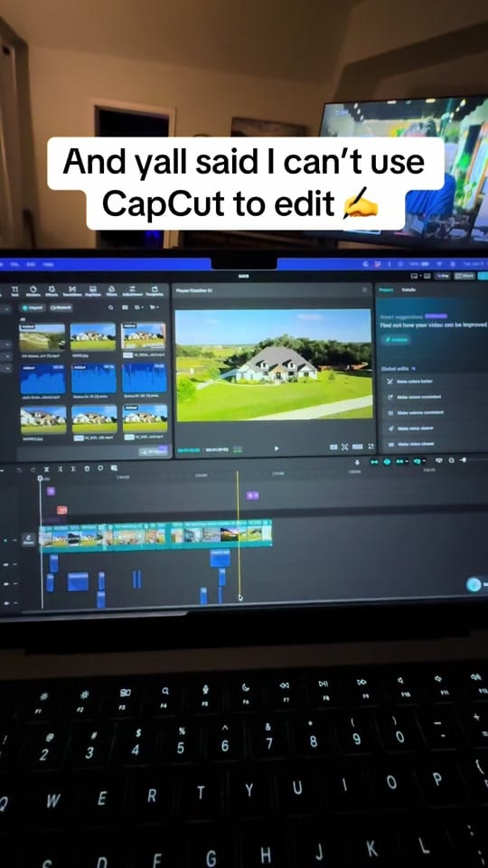
Task: Select the top-right house video thumbnail
Action: pos(144,336)
